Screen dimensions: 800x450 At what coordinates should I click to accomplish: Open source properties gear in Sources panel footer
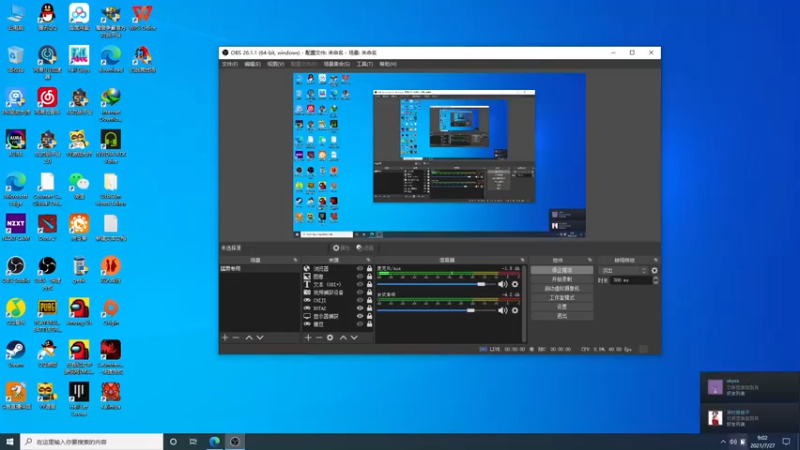tap(330, 338)
